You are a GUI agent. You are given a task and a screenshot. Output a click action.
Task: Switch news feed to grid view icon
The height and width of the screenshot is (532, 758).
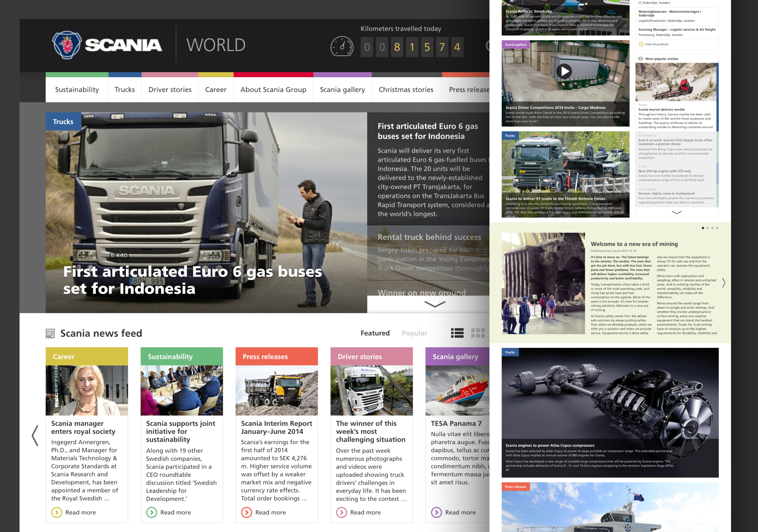tap(478, 333)
